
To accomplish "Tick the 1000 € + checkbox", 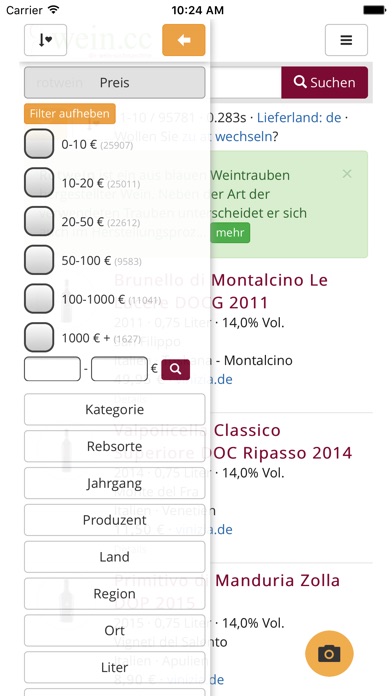I will click(39, 338).
